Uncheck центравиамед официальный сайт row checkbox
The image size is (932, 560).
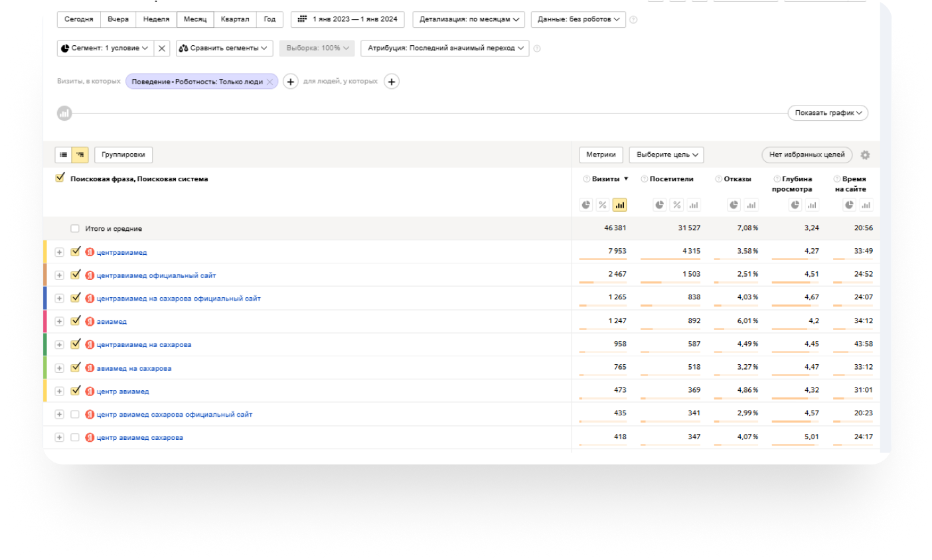pyautogui.click(x=76, y=275)
